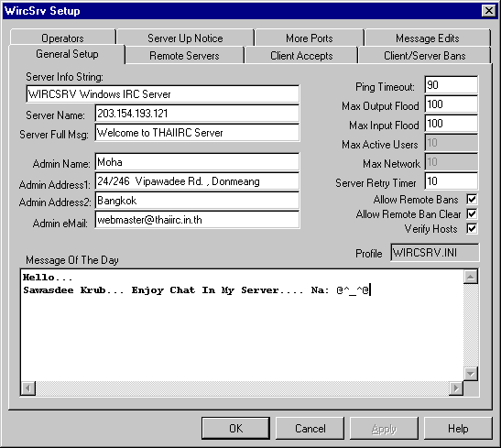Go to the Remote Servers tab
Image resolution: width=501 pixels, height=448 pixels.
(x=184, y=55)
